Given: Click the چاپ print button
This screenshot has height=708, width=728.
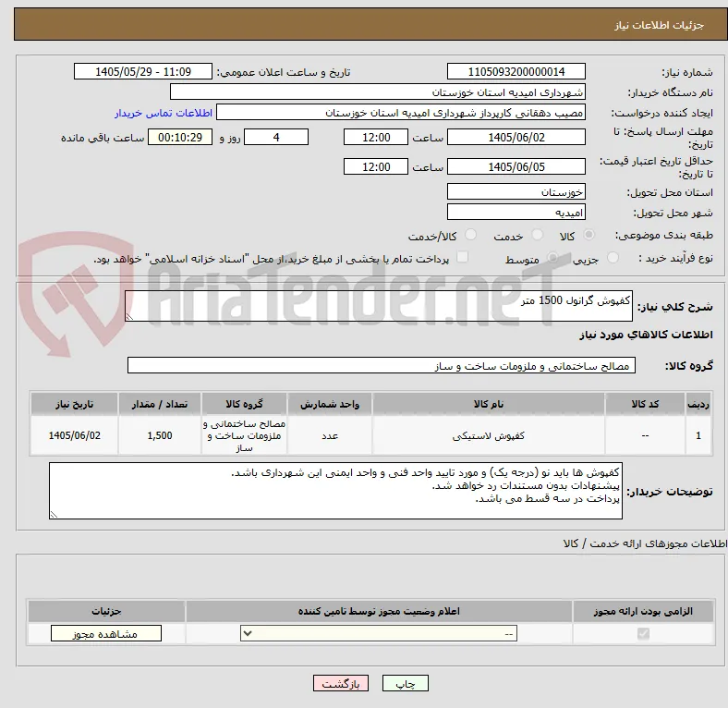Looking at the screenshot, I should 406,683.
